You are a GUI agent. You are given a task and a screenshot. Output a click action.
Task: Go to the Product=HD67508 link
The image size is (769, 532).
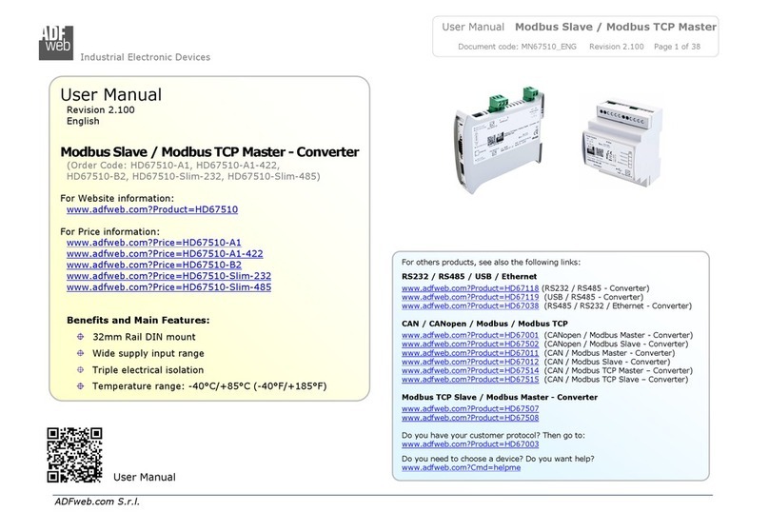tap(470, 418)
